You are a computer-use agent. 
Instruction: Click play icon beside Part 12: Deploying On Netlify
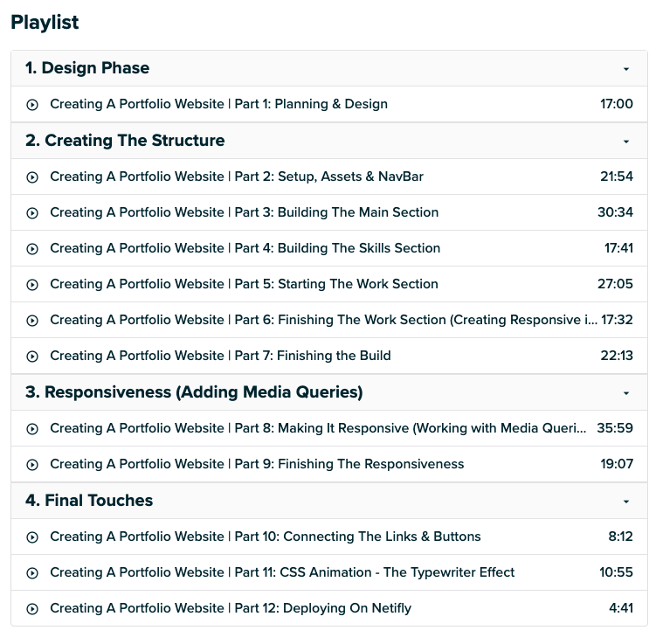pyautogui.click(x=32, y=609)
